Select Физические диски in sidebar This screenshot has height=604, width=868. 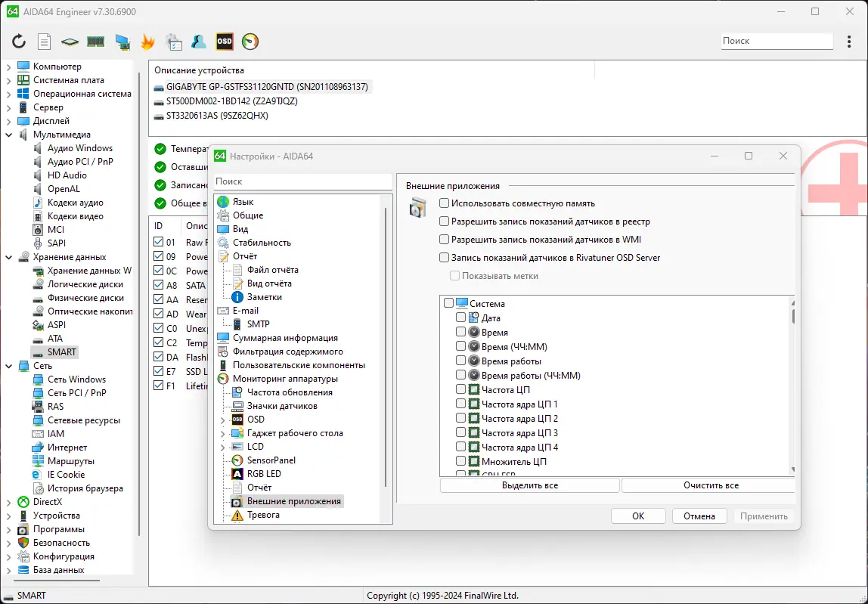(85, 298)
